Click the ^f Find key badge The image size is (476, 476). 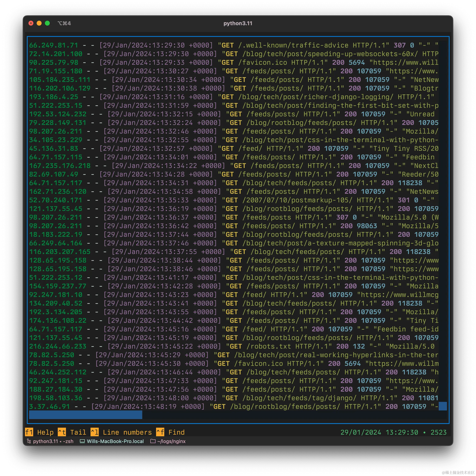(160, 432)
